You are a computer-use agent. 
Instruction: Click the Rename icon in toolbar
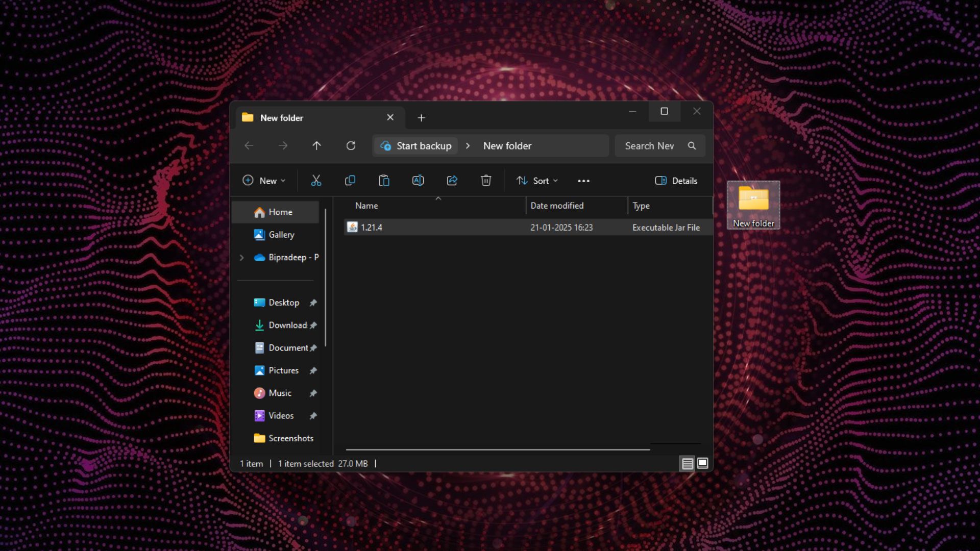pos(418,181)
